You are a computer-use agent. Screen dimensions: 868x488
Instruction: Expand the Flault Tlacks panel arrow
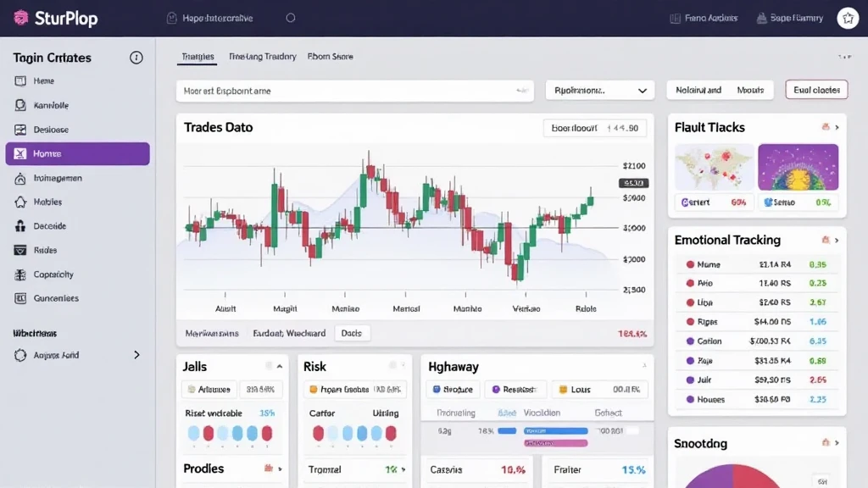click(837, 127)
